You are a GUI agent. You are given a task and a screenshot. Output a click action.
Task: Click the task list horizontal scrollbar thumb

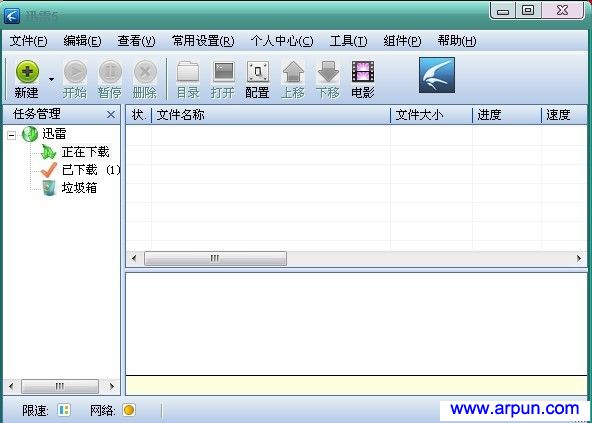click(x=215, y=259)
